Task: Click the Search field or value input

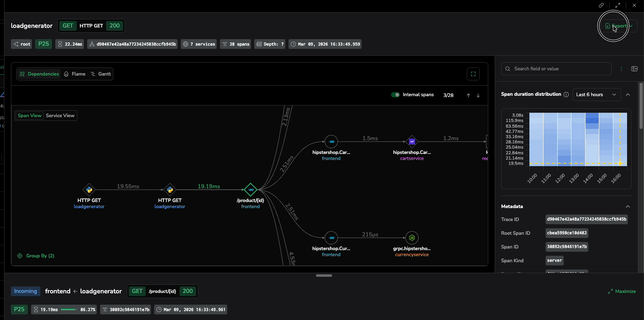Action: coord(559,69)
